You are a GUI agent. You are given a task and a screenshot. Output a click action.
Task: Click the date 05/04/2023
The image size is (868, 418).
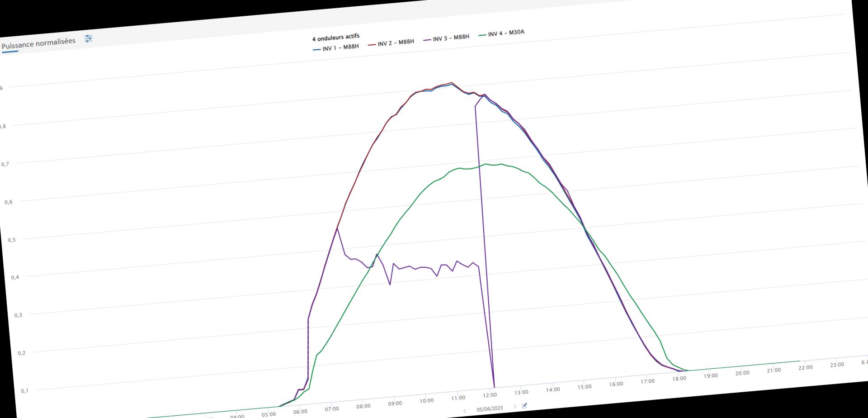[490, 408]
